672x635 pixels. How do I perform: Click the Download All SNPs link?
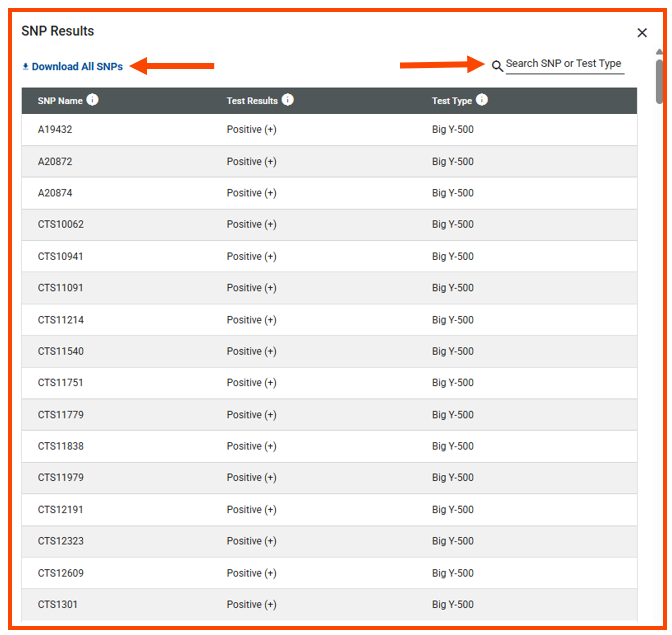pos(73,66)
